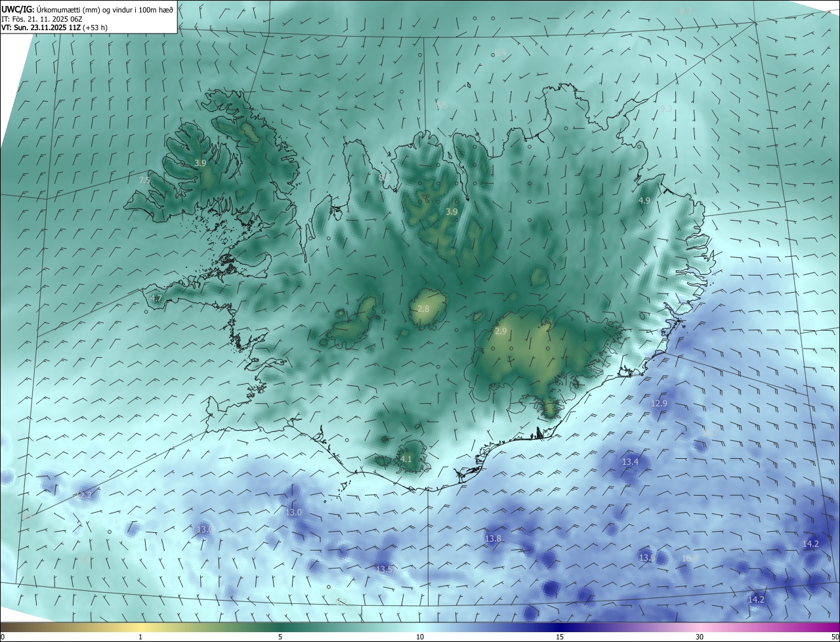Click the 2.9 value on Vatnajökull glacier
The width and height of the screenshot is (840, 642).
tap(501, 332)
